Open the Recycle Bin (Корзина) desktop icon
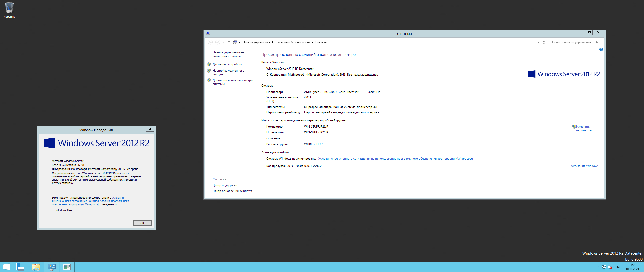 click(9, 10)
